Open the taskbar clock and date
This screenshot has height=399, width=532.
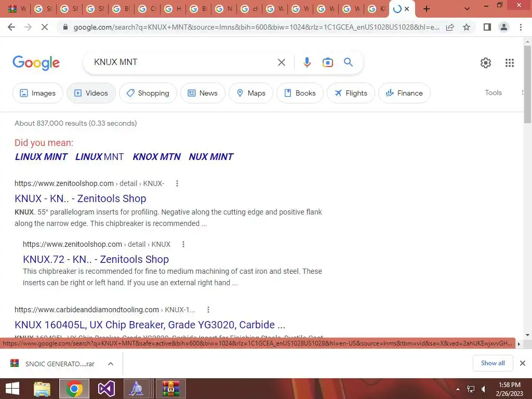pyautogui.click(x=509, y=389)
